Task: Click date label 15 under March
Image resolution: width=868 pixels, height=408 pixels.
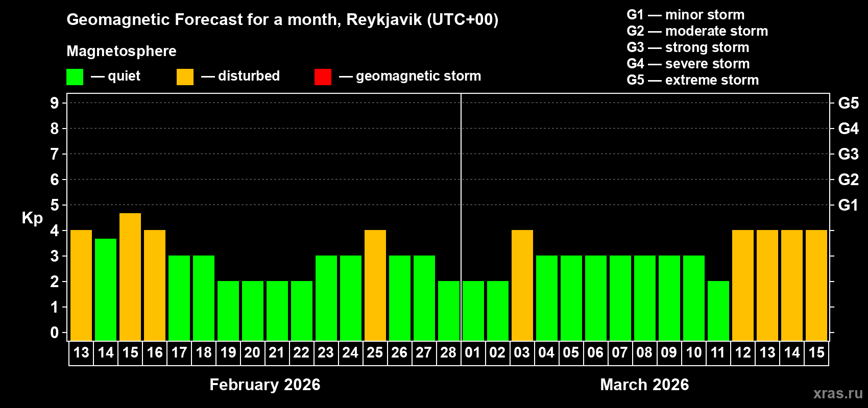Action: tap(816, 353)
